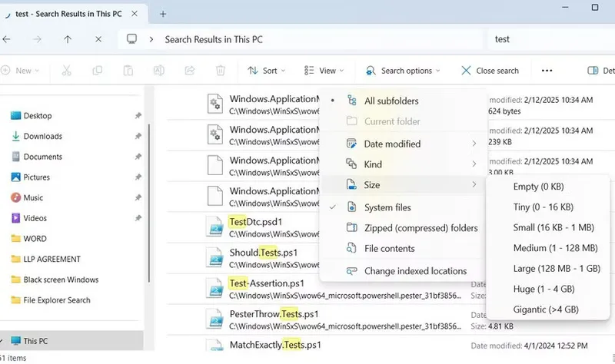Viewport: 615px width, 364px height.
Task: Click the Delete trash icon
Action: pyautogui.click(x=221, y=71)
